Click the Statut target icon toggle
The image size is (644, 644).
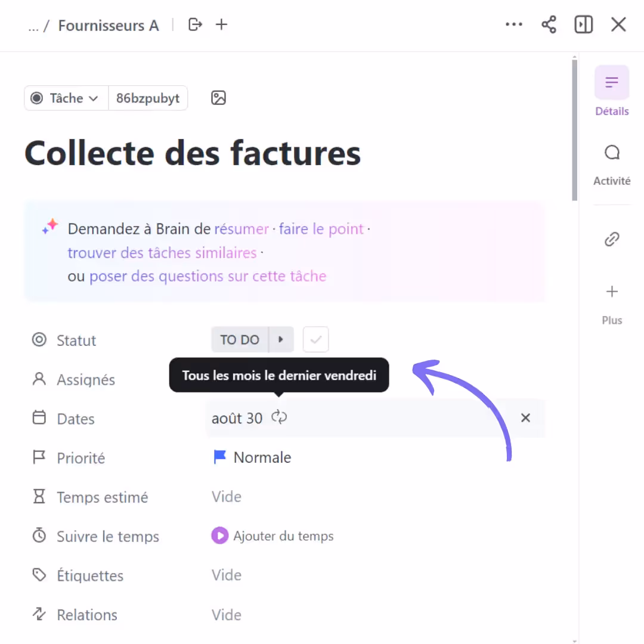[39, 340]
